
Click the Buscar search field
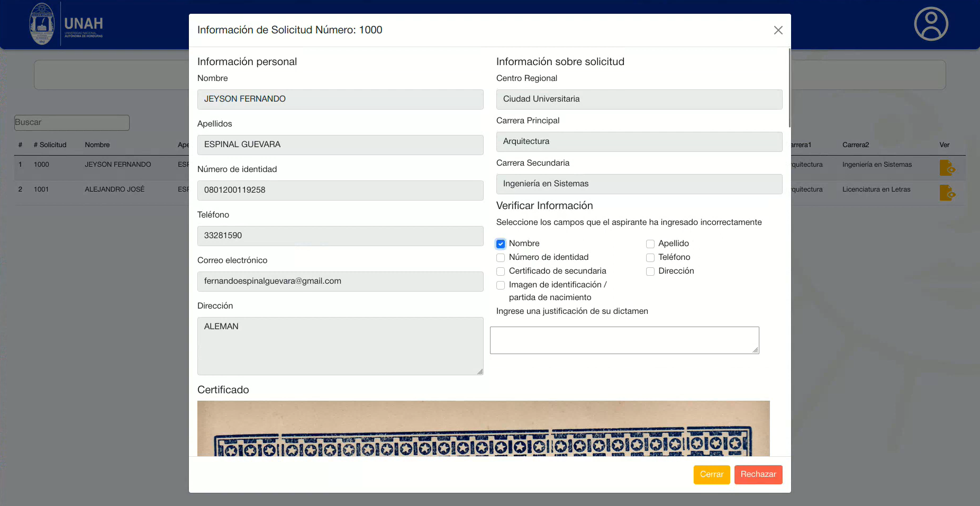(72, 122)
